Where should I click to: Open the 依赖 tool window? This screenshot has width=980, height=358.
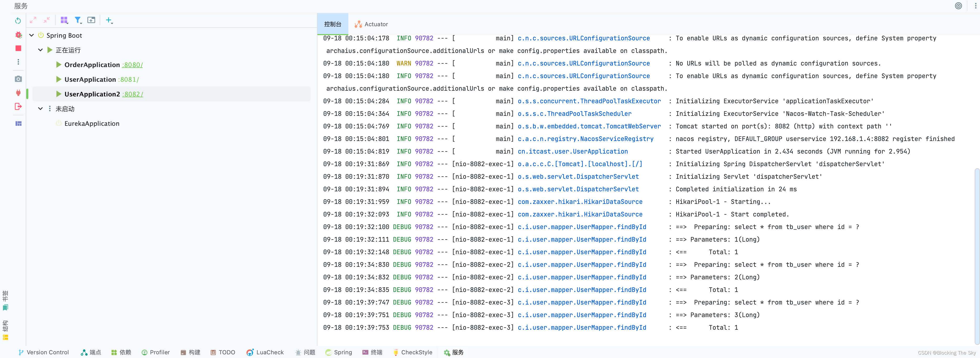121,352
